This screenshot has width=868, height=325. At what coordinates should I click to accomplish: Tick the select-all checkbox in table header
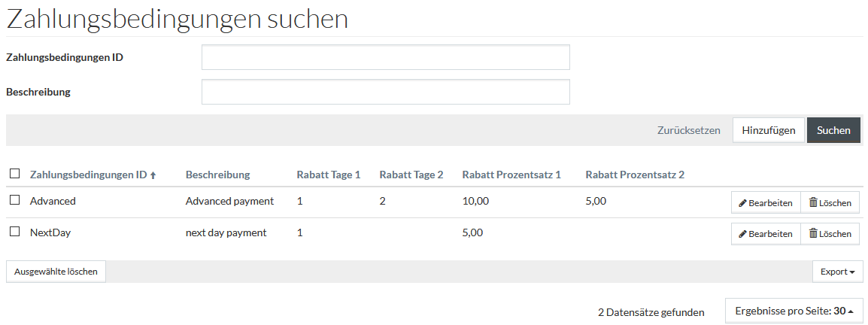point(15,174)
